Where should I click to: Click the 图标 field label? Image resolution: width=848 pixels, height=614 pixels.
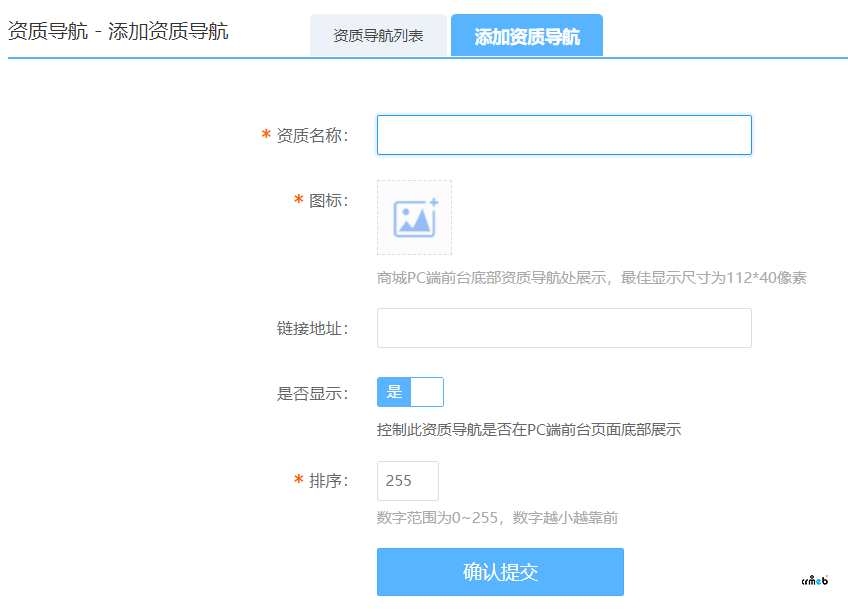(328, 201)
